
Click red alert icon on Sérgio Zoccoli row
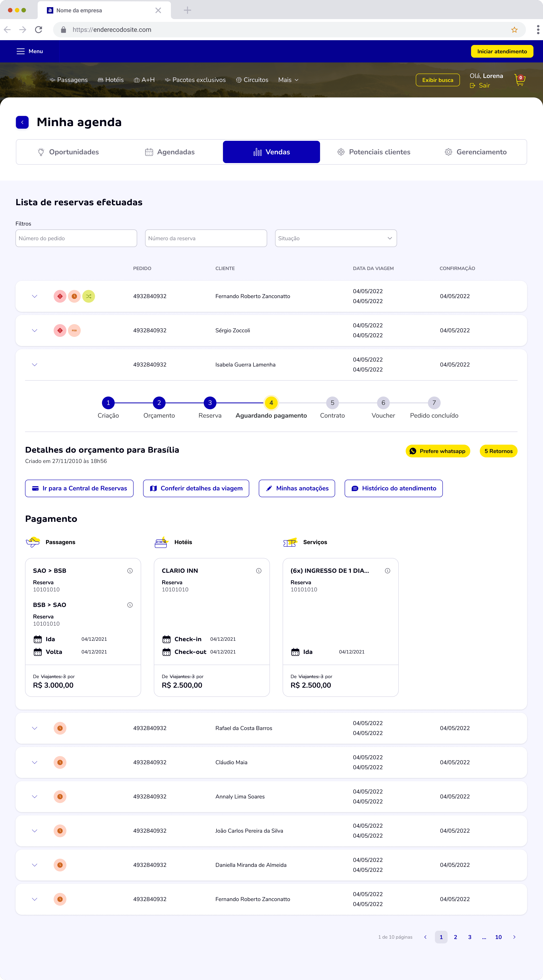point(60,331)
